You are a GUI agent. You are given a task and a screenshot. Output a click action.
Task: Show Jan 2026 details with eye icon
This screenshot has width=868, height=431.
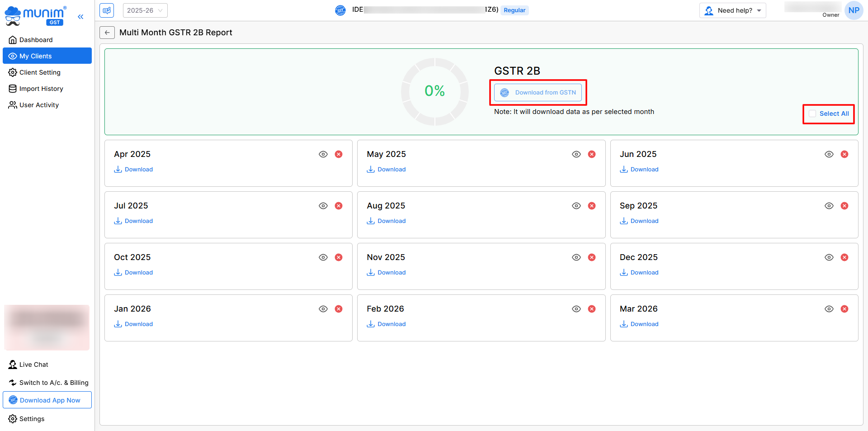[x=323, y=309]
